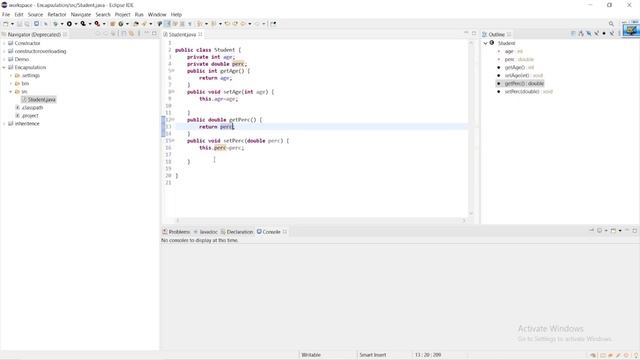The height and width of the screenshot is (360, 640).
Task: Expand the Constructor project
Action: (x=4, y=43)
